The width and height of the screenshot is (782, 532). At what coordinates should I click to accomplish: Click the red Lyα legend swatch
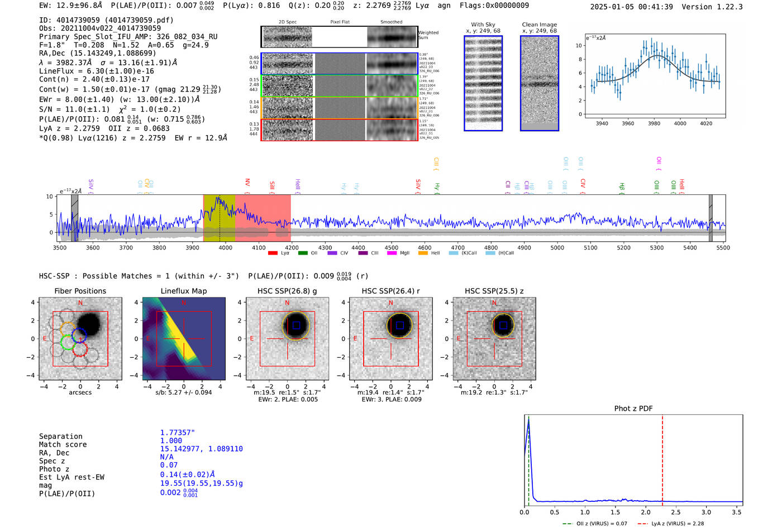(x=273, y=253)
